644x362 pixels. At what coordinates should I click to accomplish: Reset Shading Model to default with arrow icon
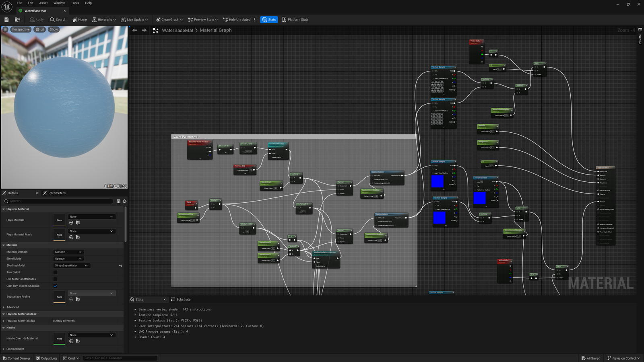coord(120,265)
